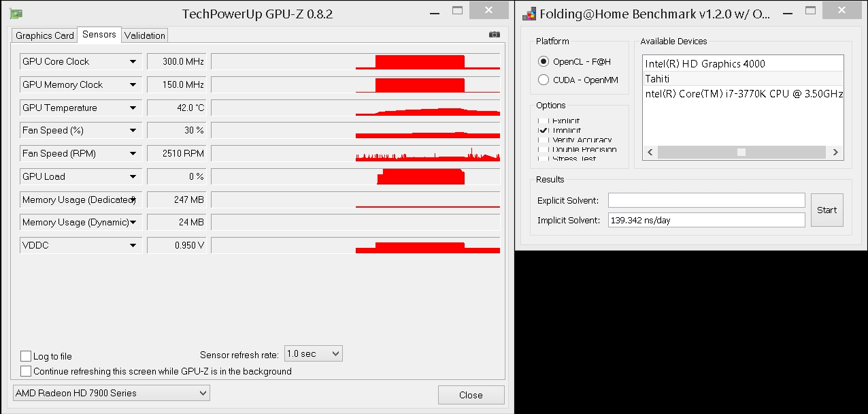
Task: Click the 300.0 MHz core clock value
Action: (176, 61)
